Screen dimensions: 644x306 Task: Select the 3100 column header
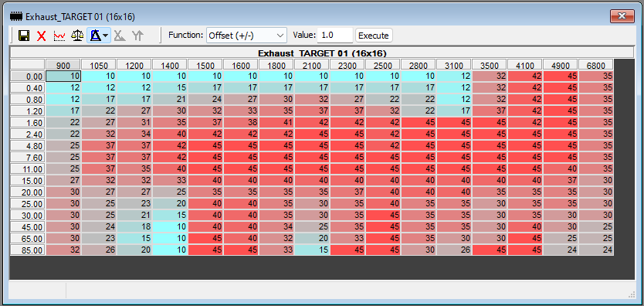pyautogui.click(x=454, y=65)
